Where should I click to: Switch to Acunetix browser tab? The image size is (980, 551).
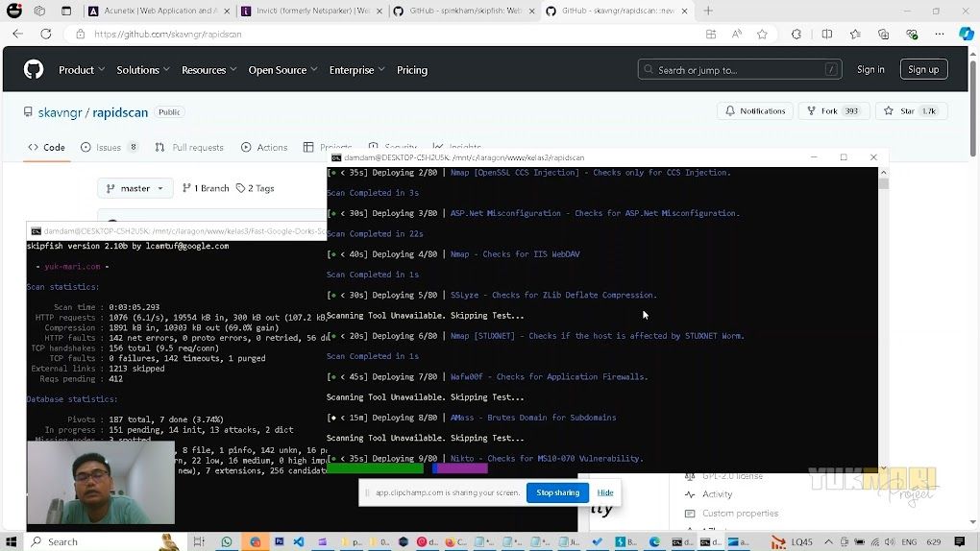(x=159, y=12)
